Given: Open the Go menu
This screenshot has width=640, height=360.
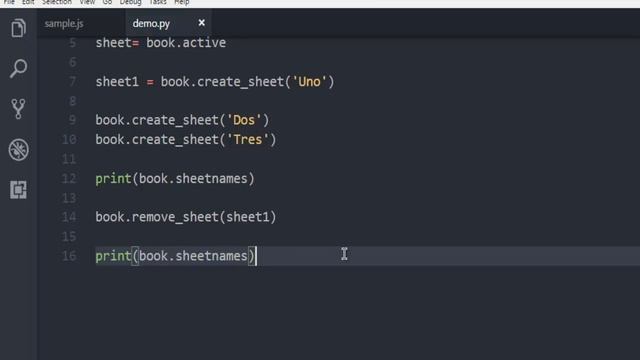Looking at the screenshot, I should (107, 2).
